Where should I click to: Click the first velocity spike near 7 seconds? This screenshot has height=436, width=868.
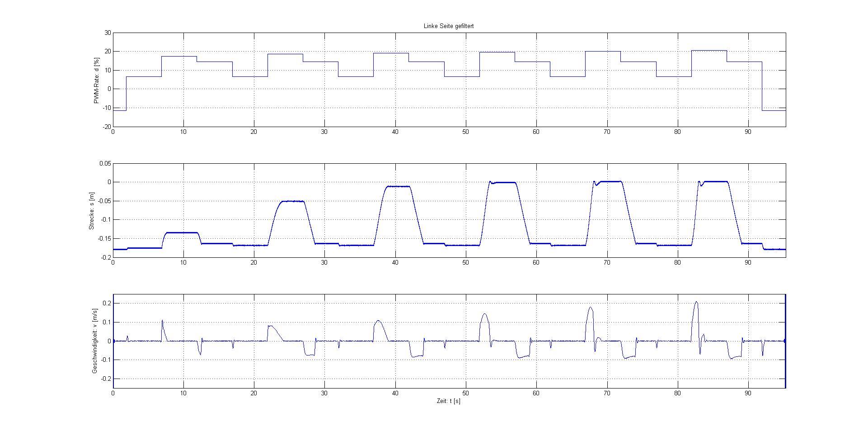click(x=162, y=321)
